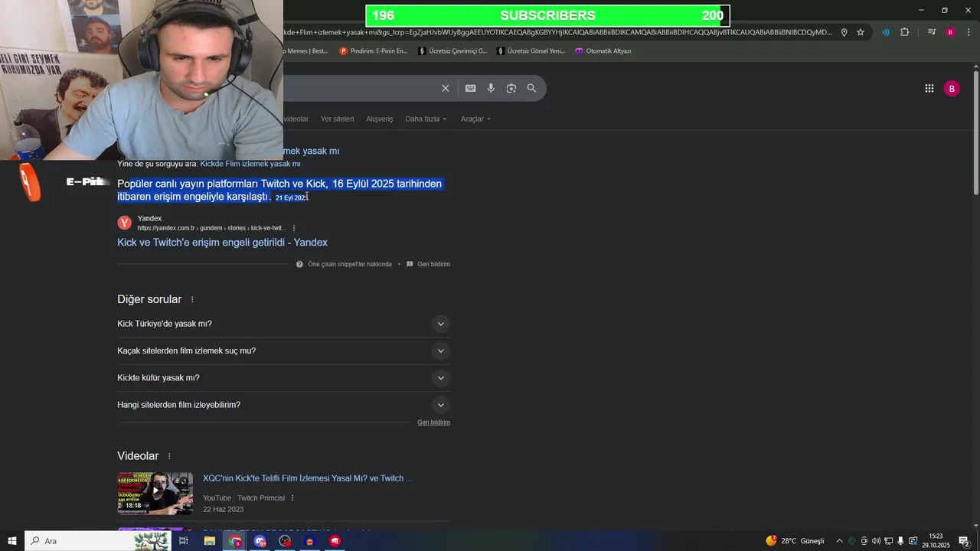Bookmark this page with the star icon
Screen dimensions: 980x551
click(x=861, y=32)
